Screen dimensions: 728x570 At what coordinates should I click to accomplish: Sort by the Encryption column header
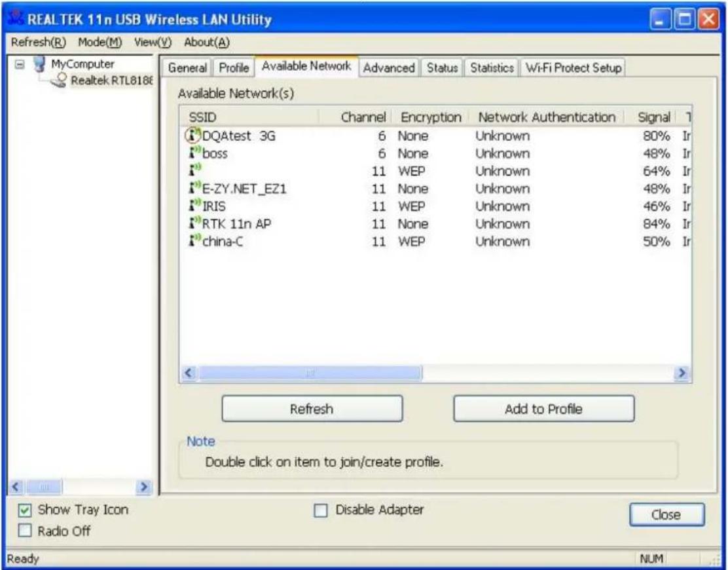(x=431, y=117)
